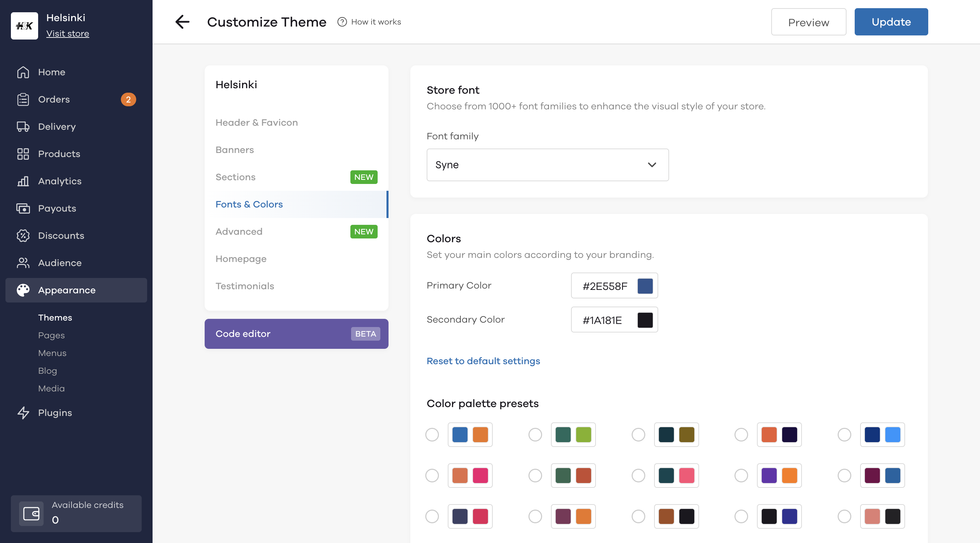Select the dark teal and olive palette preset
Screen dimensions: 980x543
[638, 435]
